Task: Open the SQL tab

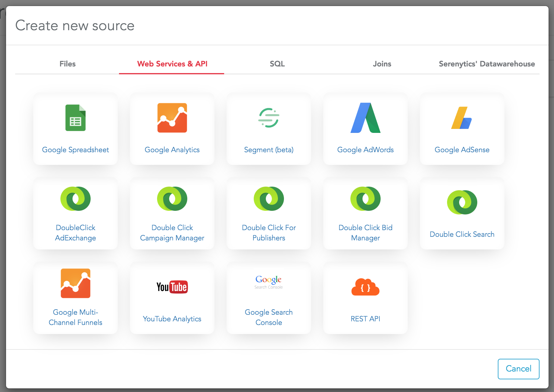Action: [277, 64]
